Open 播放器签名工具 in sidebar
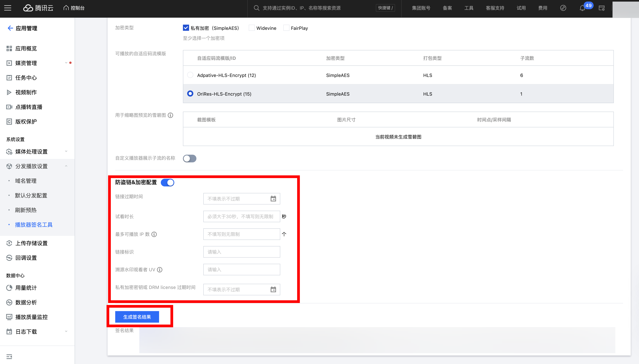 (x=34, y=225)
